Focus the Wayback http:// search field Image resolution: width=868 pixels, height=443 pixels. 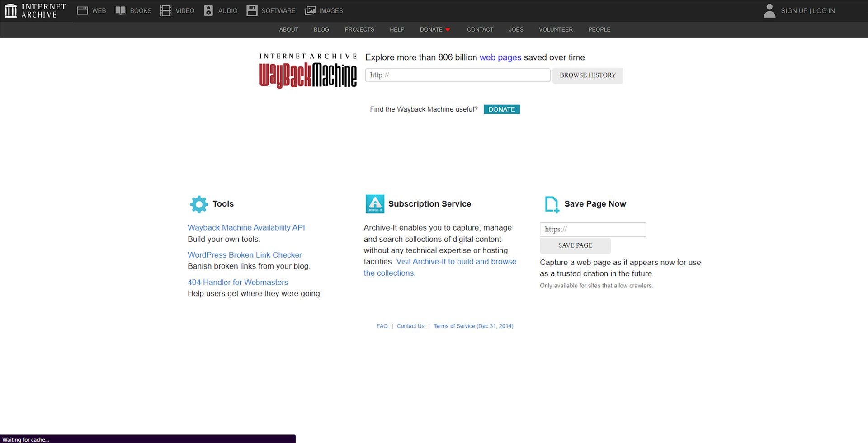pos(458,75)
